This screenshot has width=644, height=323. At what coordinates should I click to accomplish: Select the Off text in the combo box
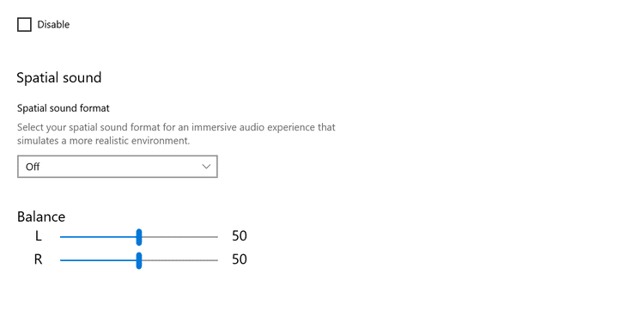33,167
